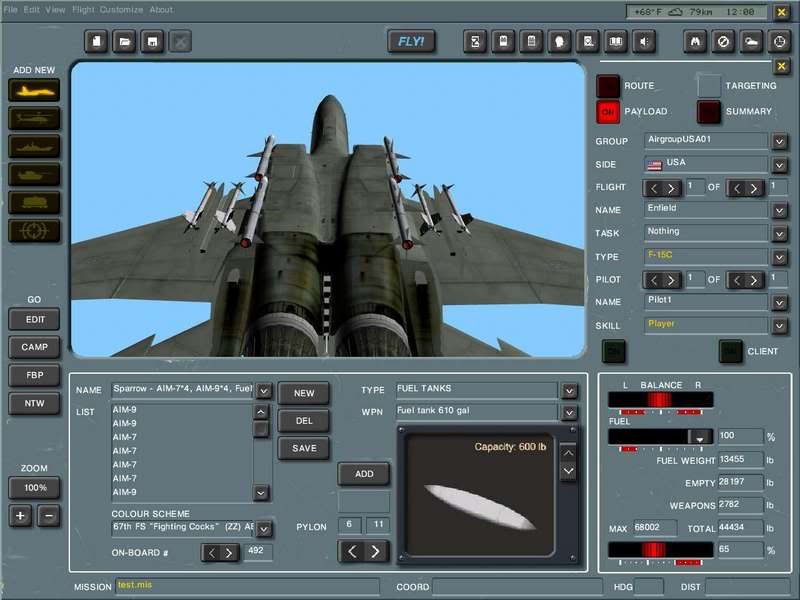Select the Add New Ship tool
Viewport: 800px width, 600px height.
coord(35,147)
